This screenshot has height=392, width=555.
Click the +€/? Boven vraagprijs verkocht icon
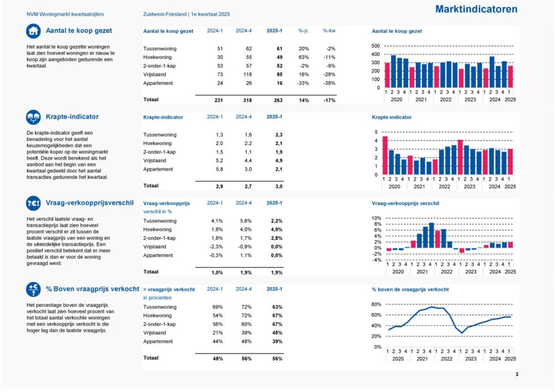coord(33,289)
